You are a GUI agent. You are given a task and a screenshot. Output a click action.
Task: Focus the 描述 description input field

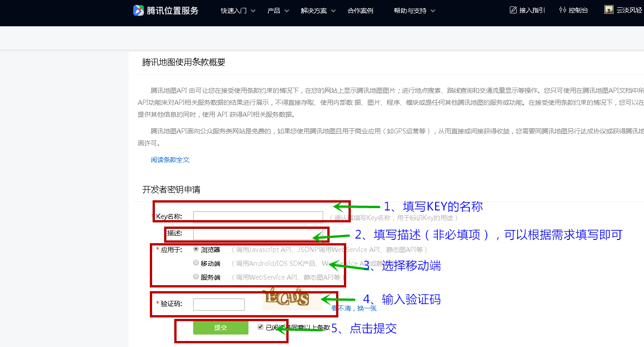258,234
